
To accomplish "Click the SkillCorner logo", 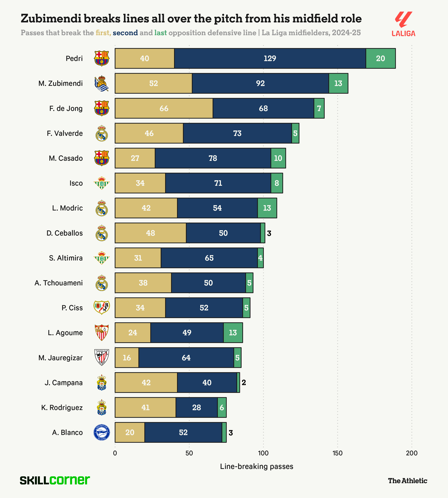I will pos(55,480).
